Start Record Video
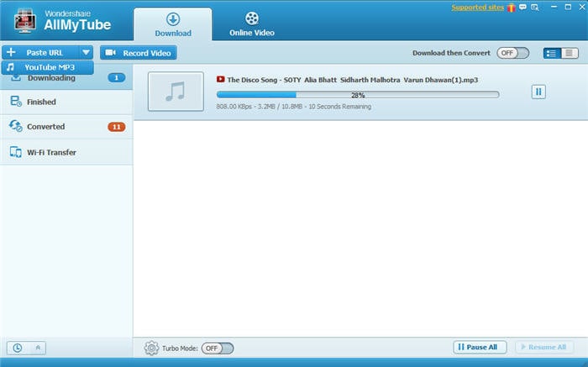The width and height of the screenshot is (588, 367). coord(139,53)
